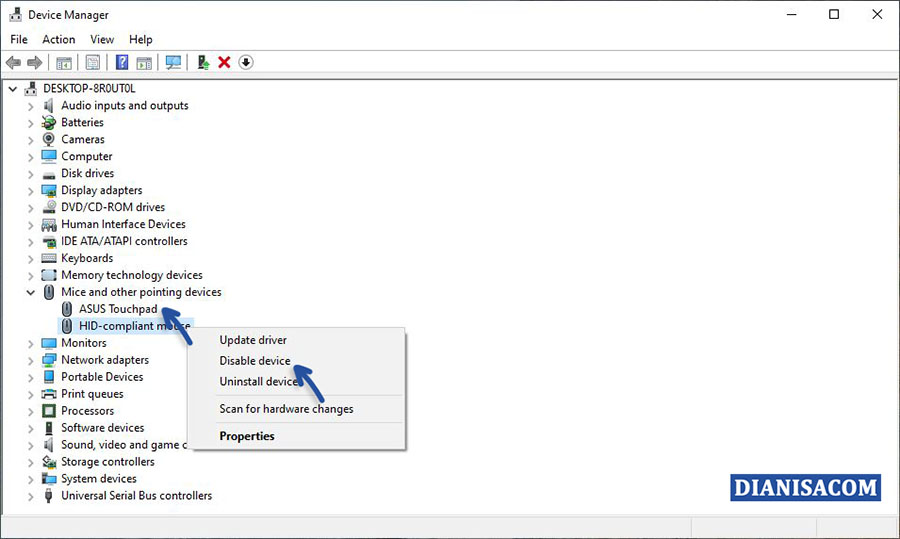Expand the Monitors chevron

point(30,343)
